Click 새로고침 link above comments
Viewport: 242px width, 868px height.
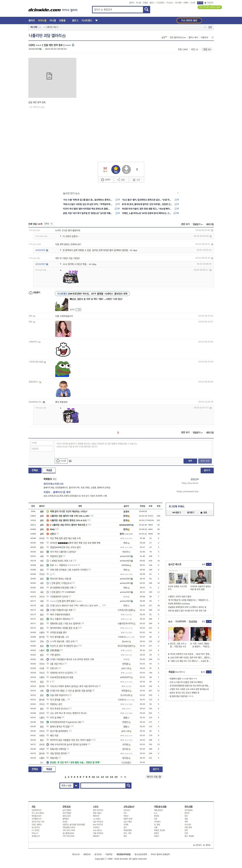210,224
